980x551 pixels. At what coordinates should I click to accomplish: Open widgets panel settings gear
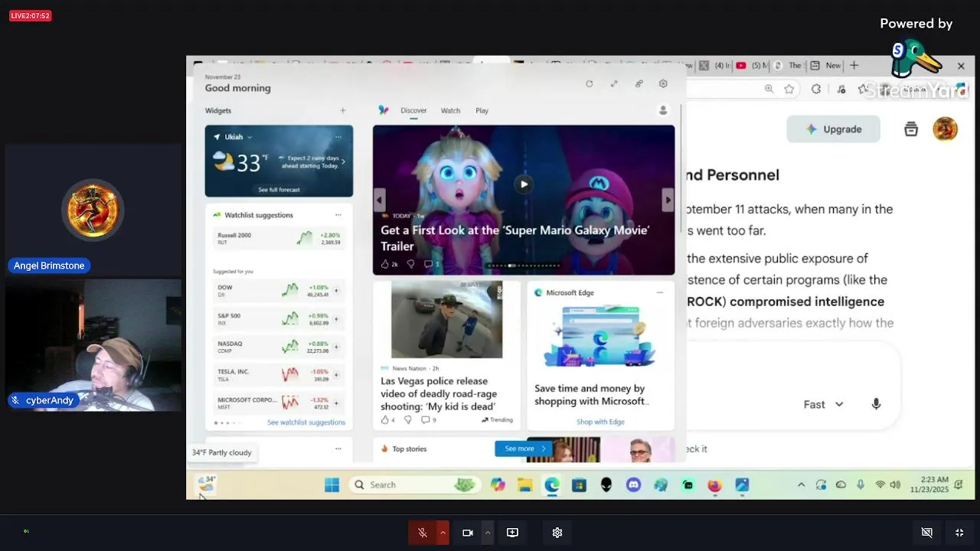(x=663, y=84)
